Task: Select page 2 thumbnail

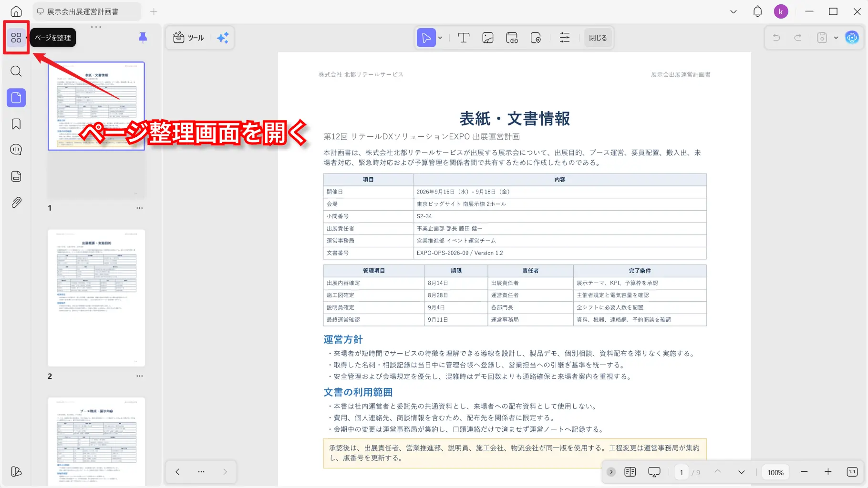Action: tap(96, 298)
